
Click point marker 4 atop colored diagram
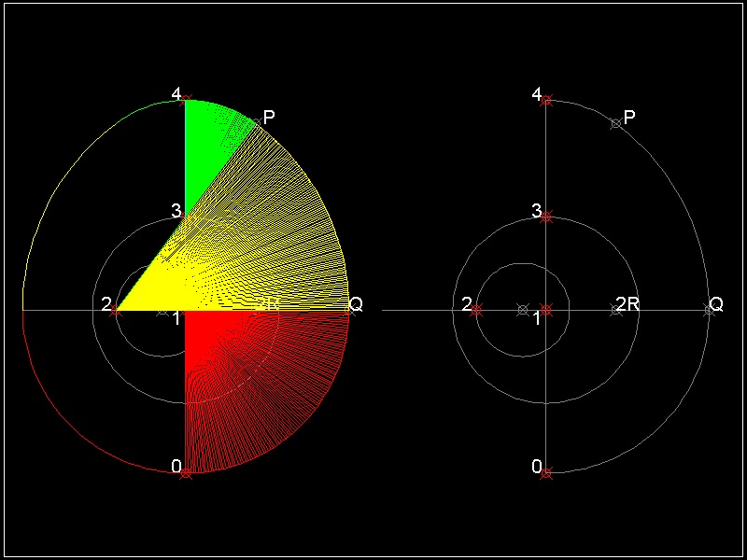(x=186, y=100)
